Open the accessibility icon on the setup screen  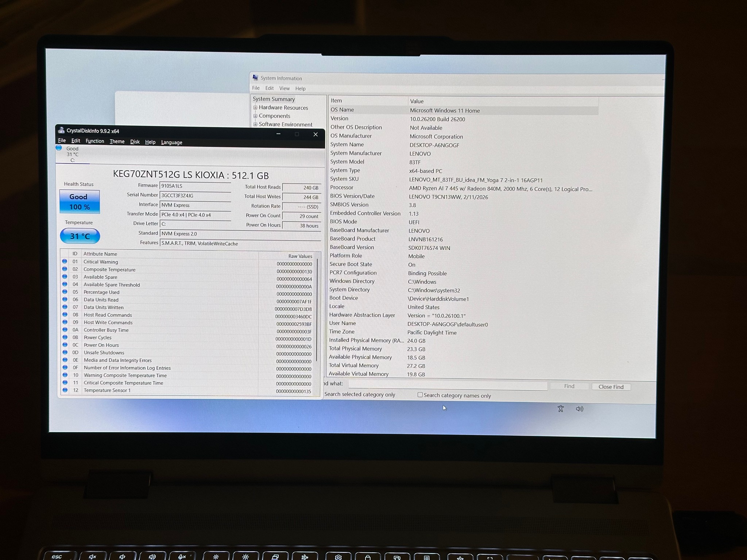(561, 409)
